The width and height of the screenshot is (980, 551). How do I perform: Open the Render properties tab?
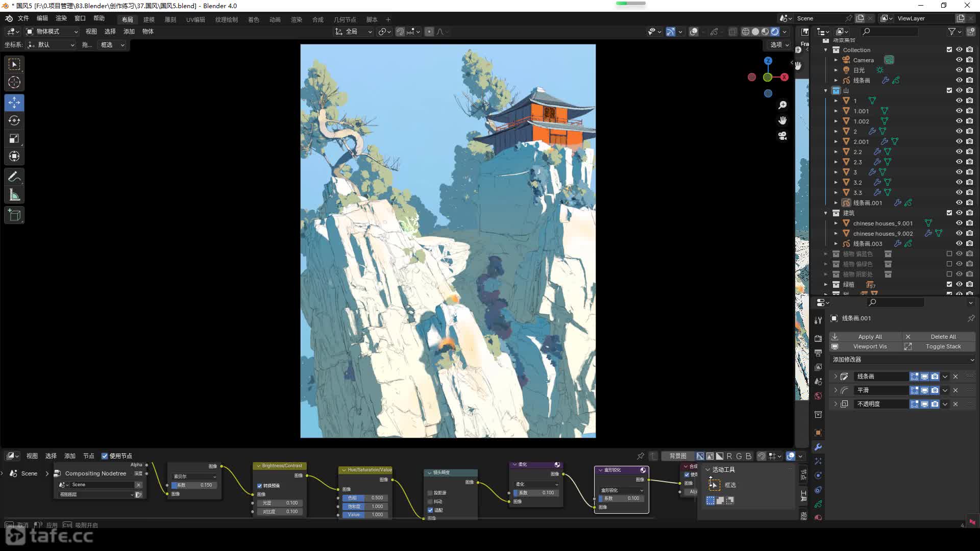[818, 338]
